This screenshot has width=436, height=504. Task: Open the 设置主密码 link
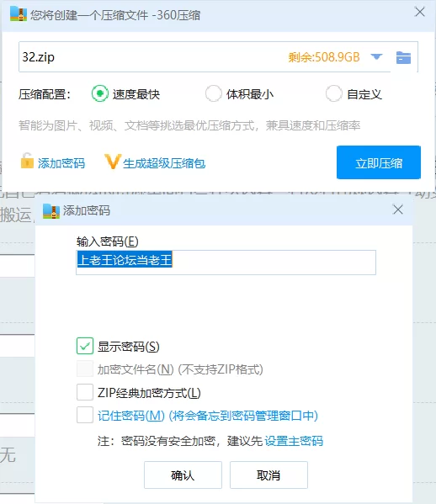(x=294, y=441)
